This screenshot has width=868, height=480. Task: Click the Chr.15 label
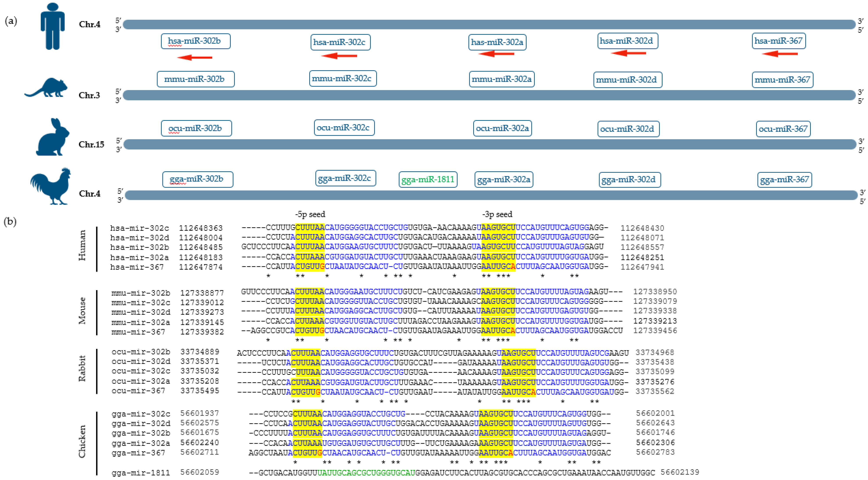point(91,144)
